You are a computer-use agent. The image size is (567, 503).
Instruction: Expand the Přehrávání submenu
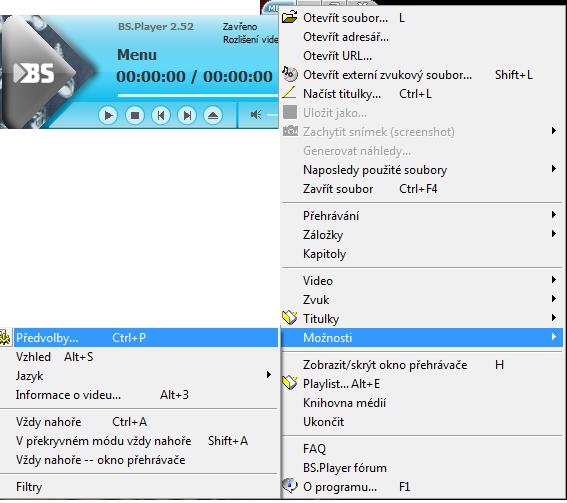(422, 216)
